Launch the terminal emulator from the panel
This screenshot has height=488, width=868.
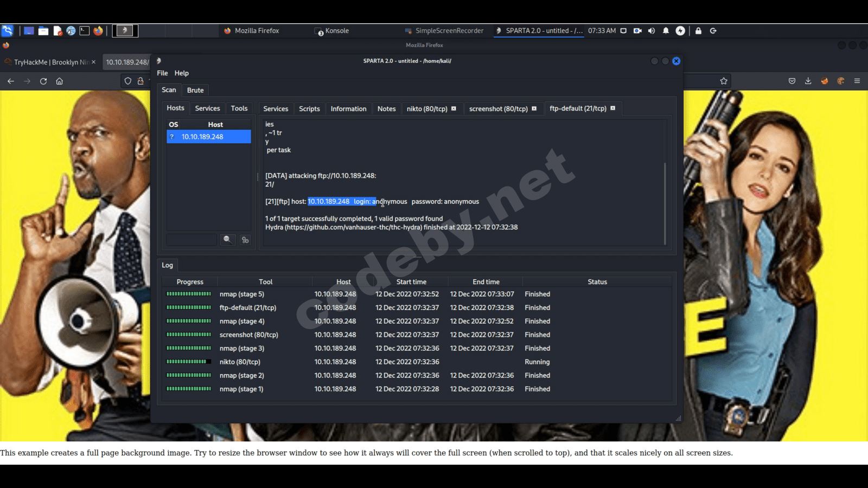click(85, 31)
